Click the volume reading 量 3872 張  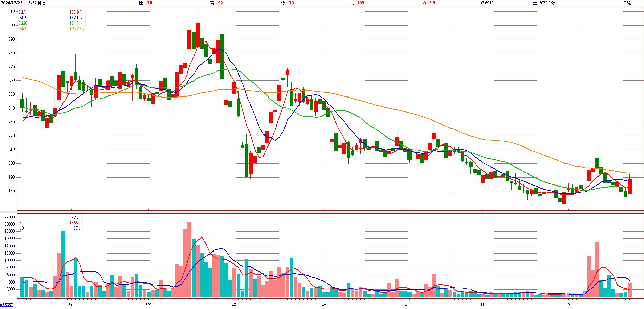coord(544,3)
